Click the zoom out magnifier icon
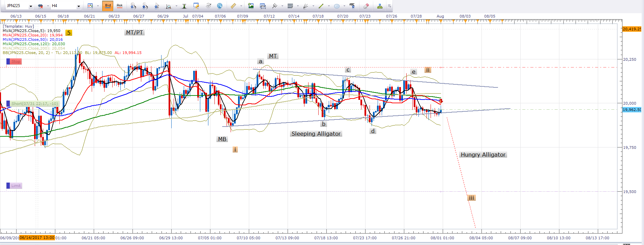The width and height of the screenshot is (644, 245). pyautogui.click(x=145, y=6)
